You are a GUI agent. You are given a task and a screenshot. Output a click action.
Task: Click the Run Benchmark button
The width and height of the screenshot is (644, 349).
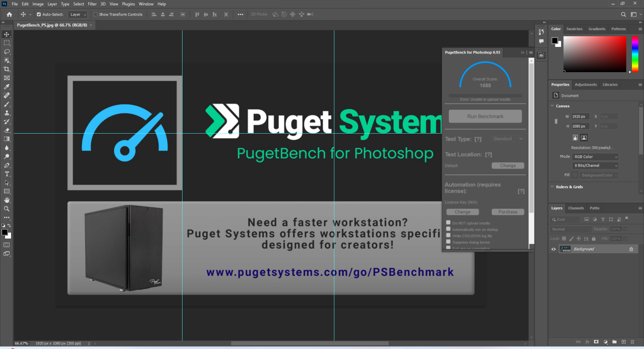click(485, 116)
